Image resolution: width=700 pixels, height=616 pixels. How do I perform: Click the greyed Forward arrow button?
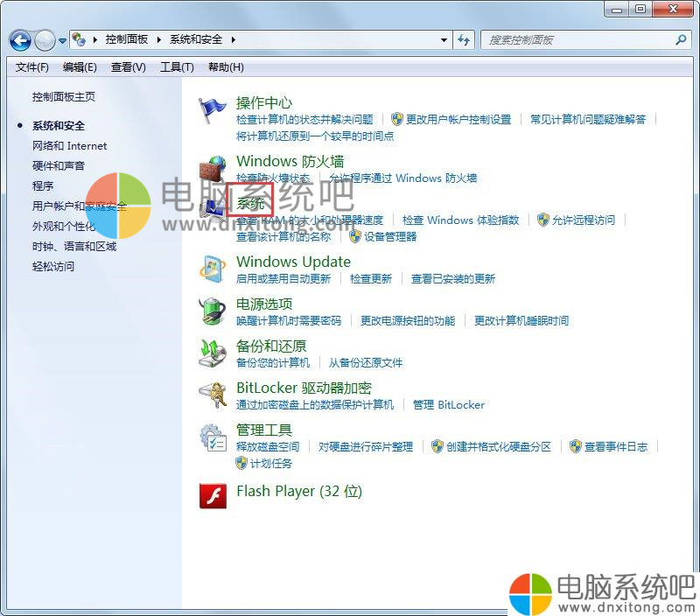point(45,40)
